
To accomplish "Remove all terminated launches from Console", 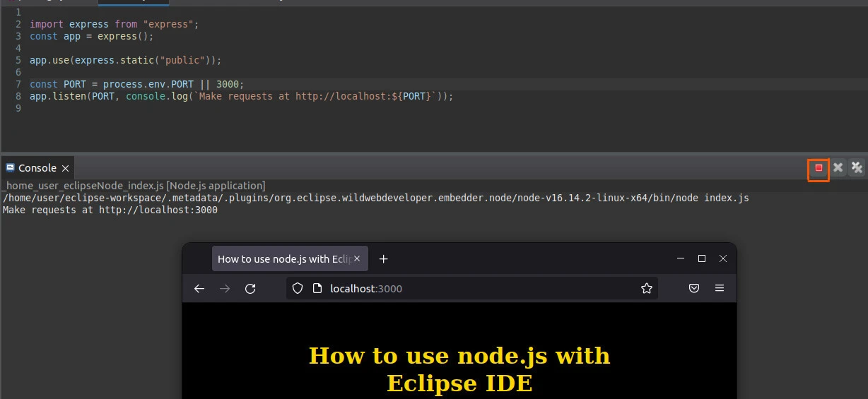I will click(x=857, y=168).
